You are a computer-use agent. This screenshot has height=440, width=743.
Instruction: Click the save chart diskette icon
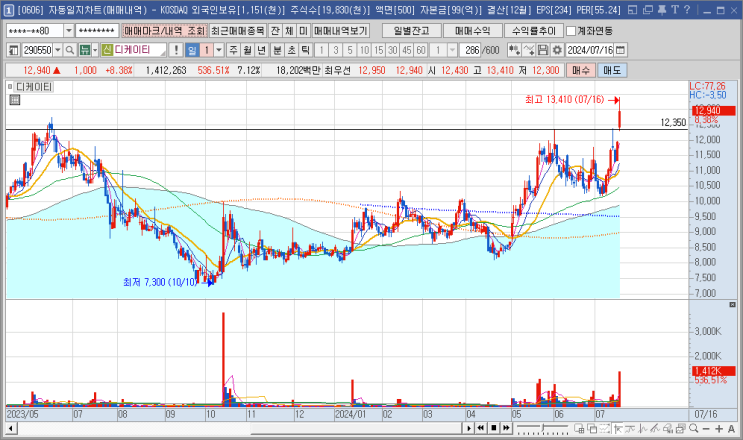tap(543, 50)
